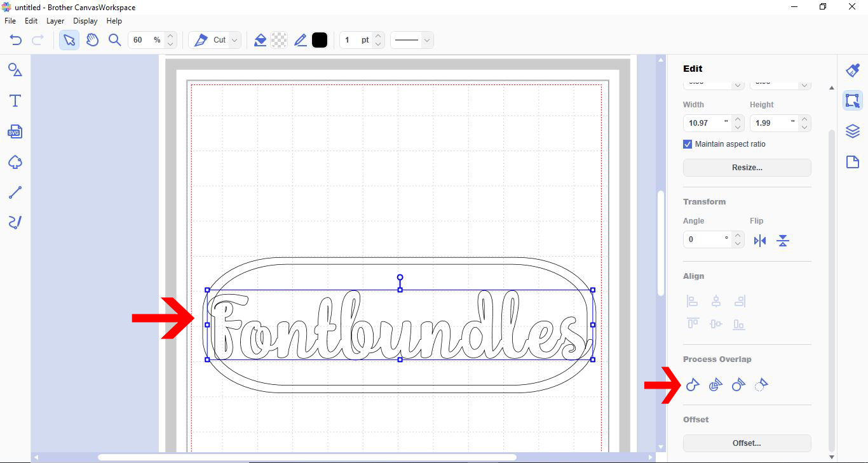Increase the zoom percentage value

[170, 36]
